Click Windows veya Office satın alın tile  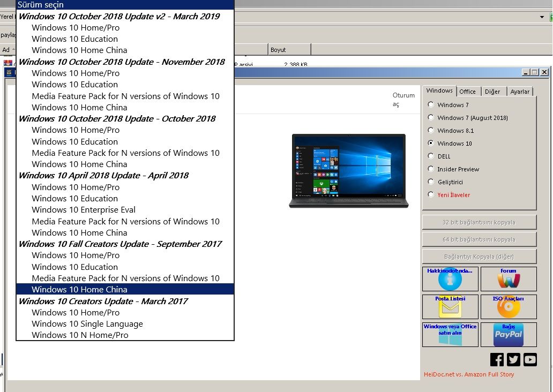[450, 335]
